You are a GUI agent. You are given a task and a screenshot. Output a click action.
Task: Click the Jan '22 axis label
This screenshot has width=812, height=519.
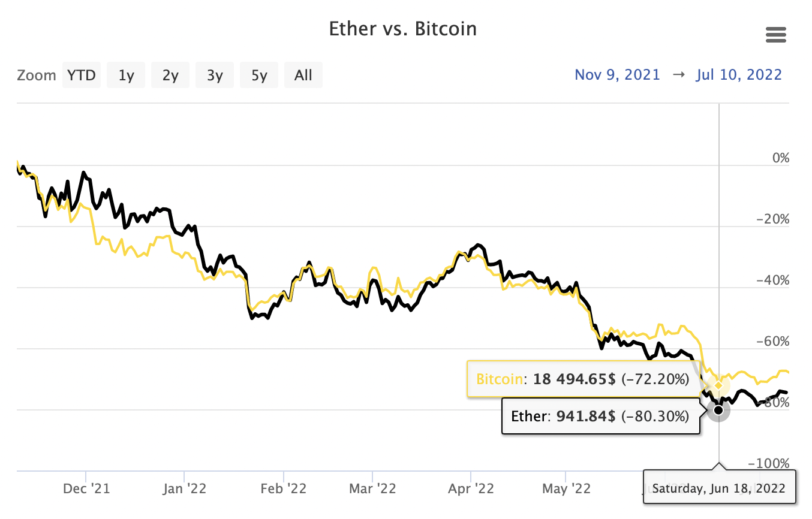(185, 489)
